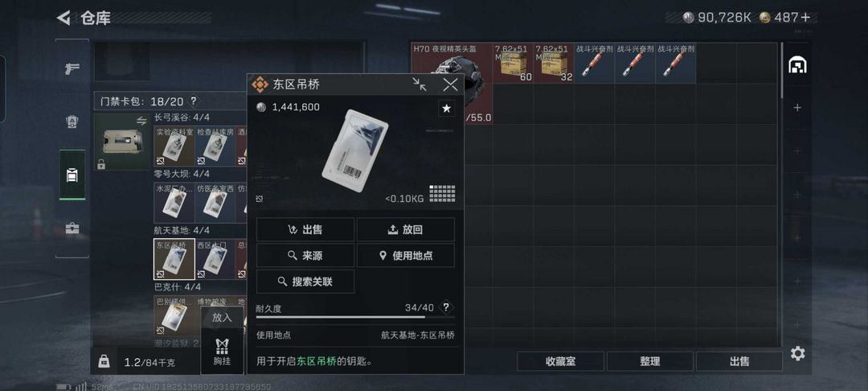The image size is (868, 391).
Task: Show 使用地点 usage location
Action: 406,255
